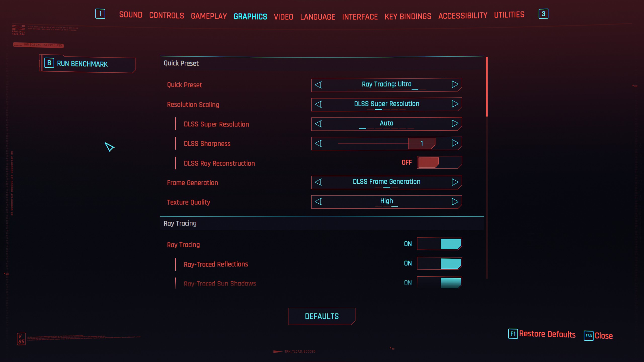Expand Resolution Scaling DLSS options
Viewport: 644px width, 362px height.
tap(385, 104)
